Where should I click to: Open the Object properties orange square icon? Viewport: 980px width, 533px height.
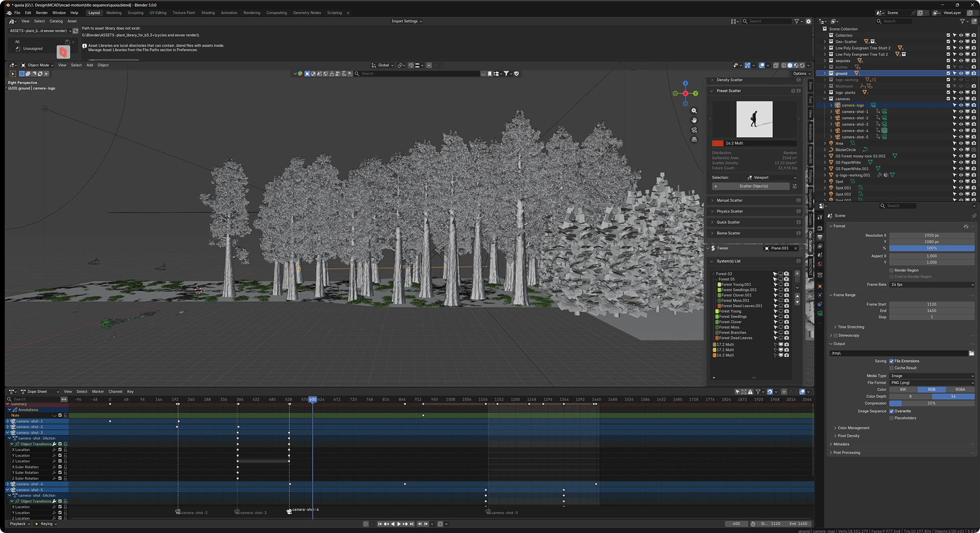click(x=820, y=286)
